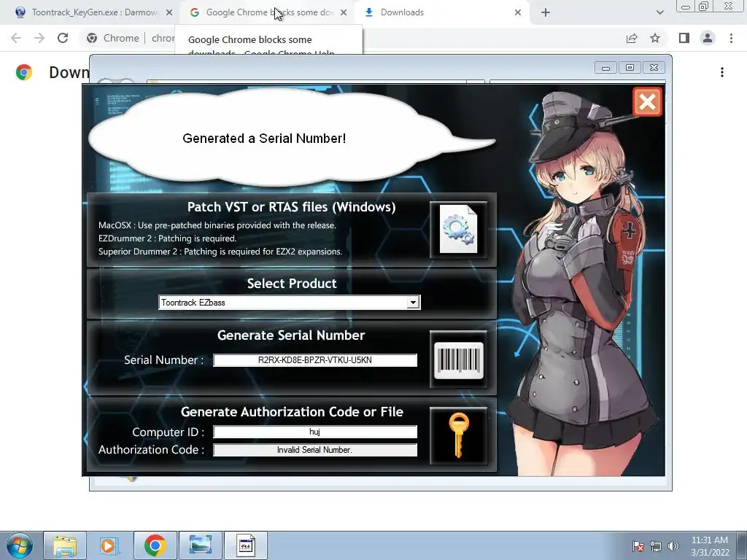The image size is (747, 560).
Task: Close the Downloads tab
Action: [x=518, y=12]
